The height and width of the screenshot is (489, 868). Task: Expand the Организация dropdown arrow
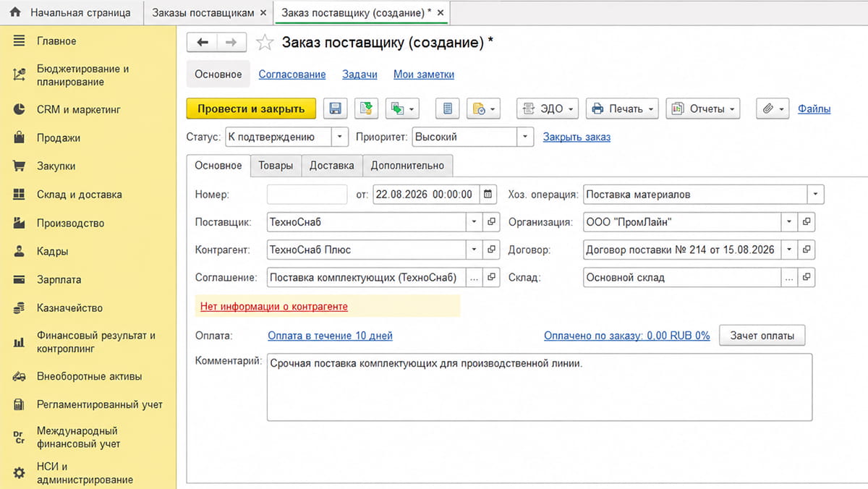point(790,222)
